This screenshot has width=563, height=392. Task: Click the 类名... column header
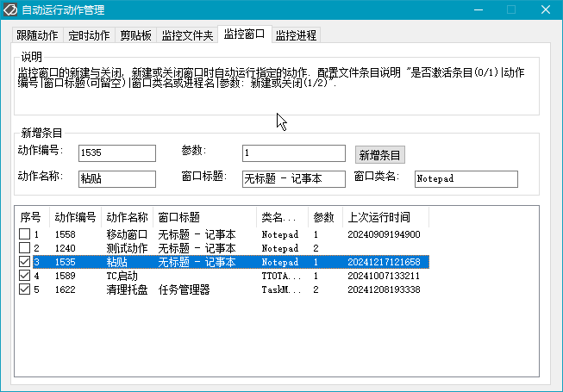tap(282, 217)
